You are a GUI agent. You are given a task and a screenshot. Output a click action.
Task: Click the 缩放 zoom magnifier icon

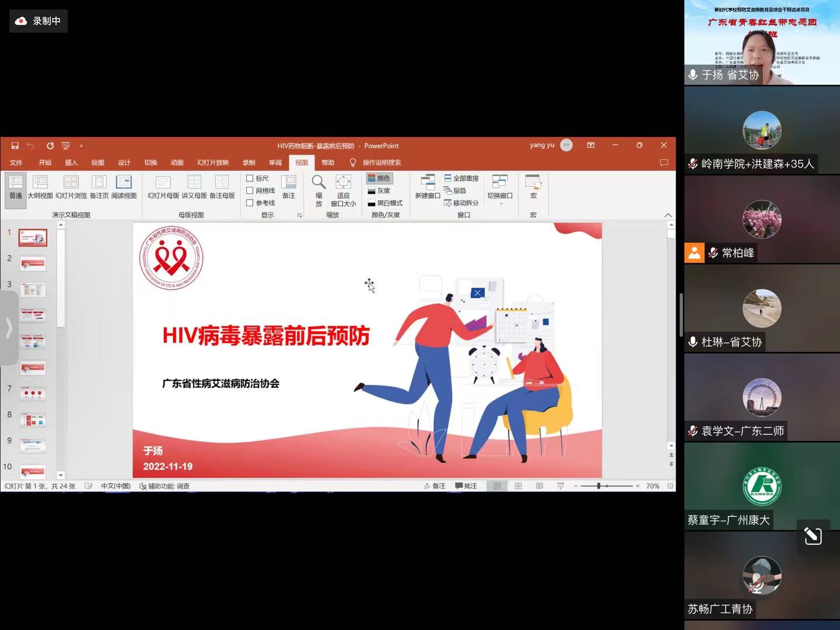click(318, 190)
